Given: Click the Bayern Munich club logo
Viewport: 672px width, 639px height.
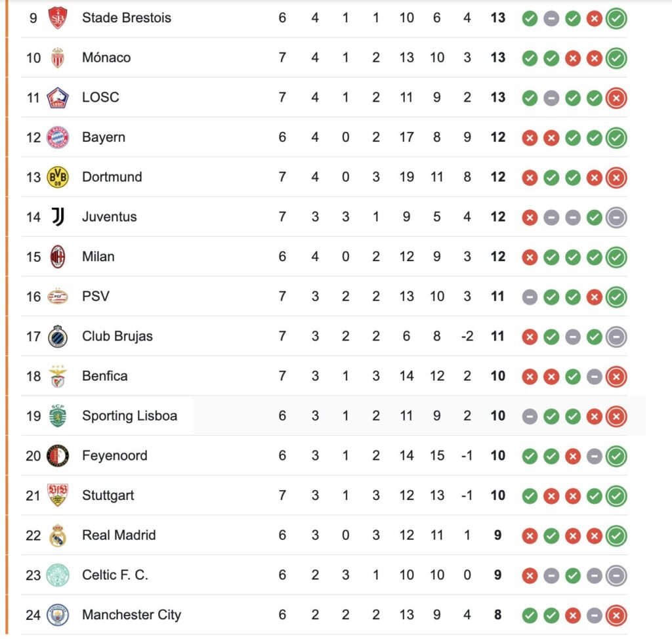Looking at the screenshot, I should pos(58,137).
